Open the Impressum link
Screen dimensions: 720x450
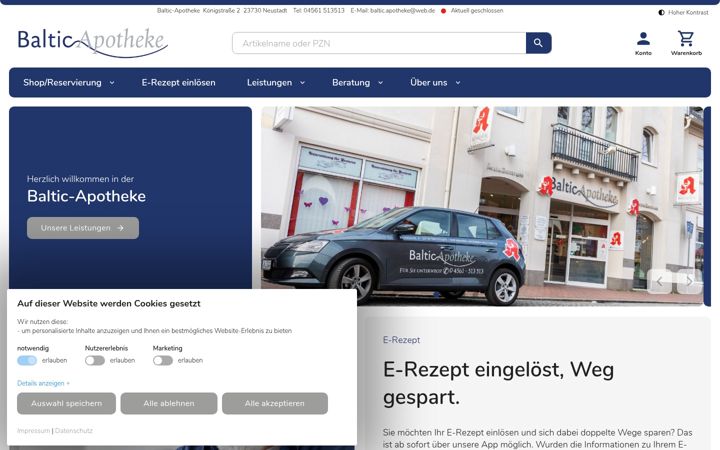[34, 431]
